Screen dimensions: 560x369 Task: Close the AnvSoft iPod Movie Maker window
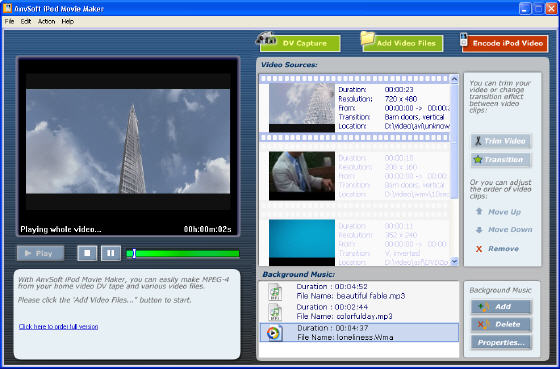[x=551, y=9]
